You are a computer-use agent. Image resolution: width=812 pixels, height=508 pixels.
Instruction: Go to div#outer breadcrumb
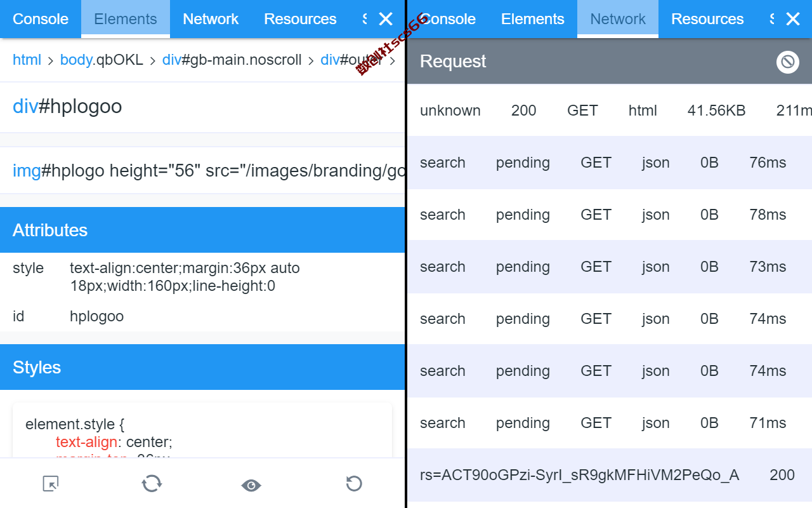coord(351,60)
